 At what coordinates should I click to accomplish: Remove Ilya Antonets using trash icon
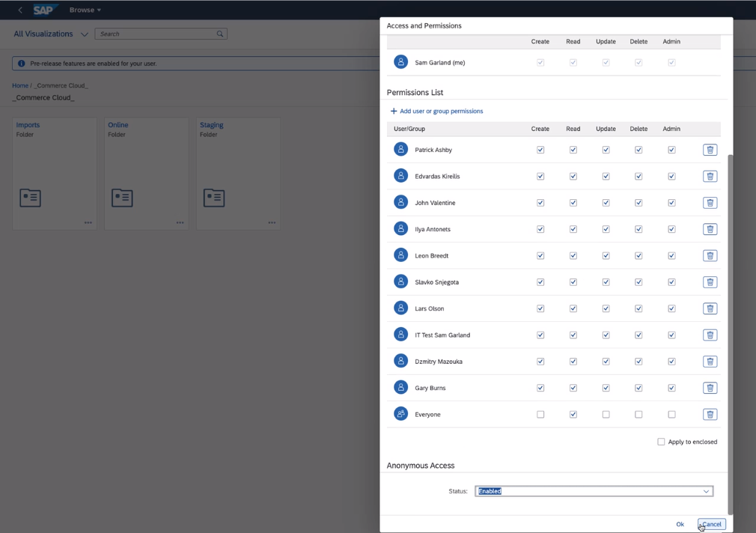[710, 229]
